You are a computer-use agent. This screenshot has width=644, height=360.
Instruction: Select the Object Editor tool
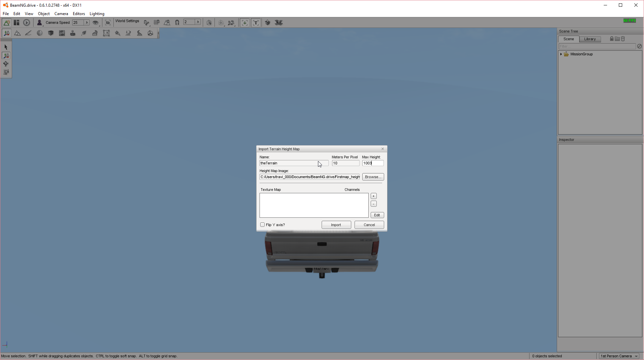[x=6, y=33]
